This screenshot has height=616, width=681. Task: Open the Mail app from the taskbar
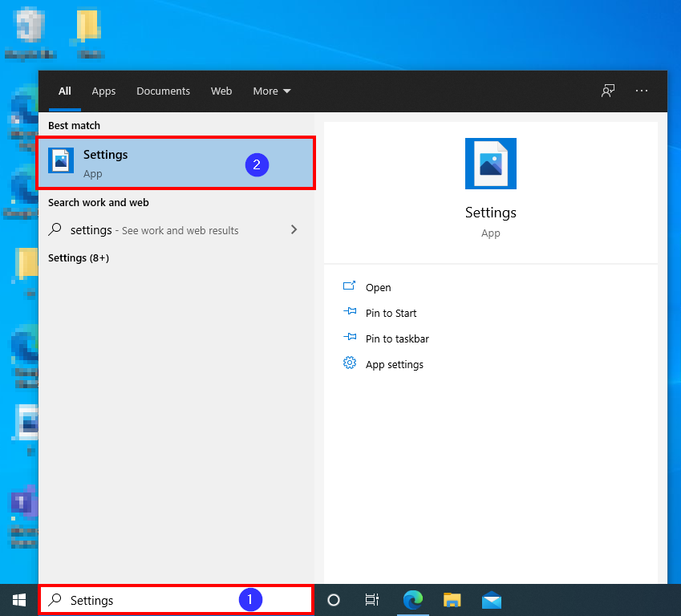492,601
